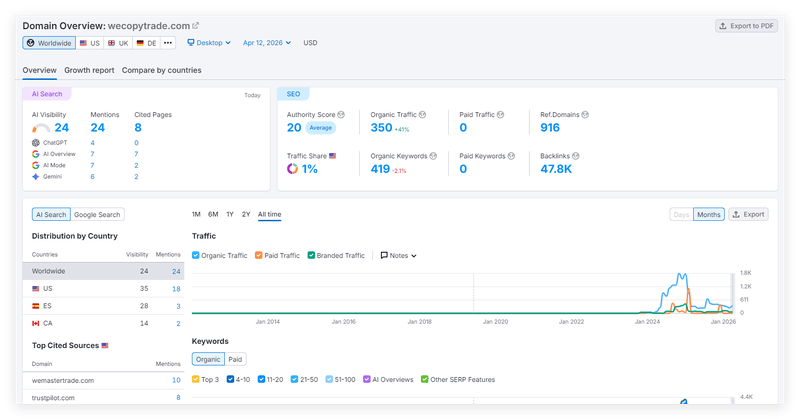Click info icon beside Ref.Domains
800x419 pixels.
[x=585, y=115]
